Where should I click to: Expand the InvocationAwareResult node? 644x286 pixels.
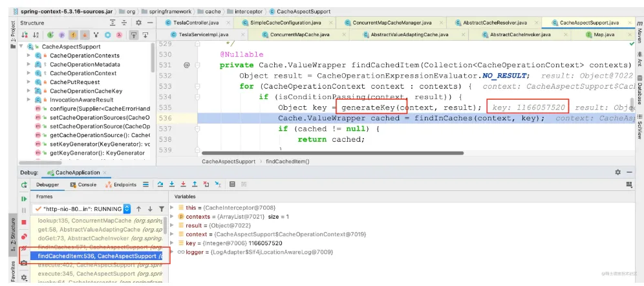28,100
